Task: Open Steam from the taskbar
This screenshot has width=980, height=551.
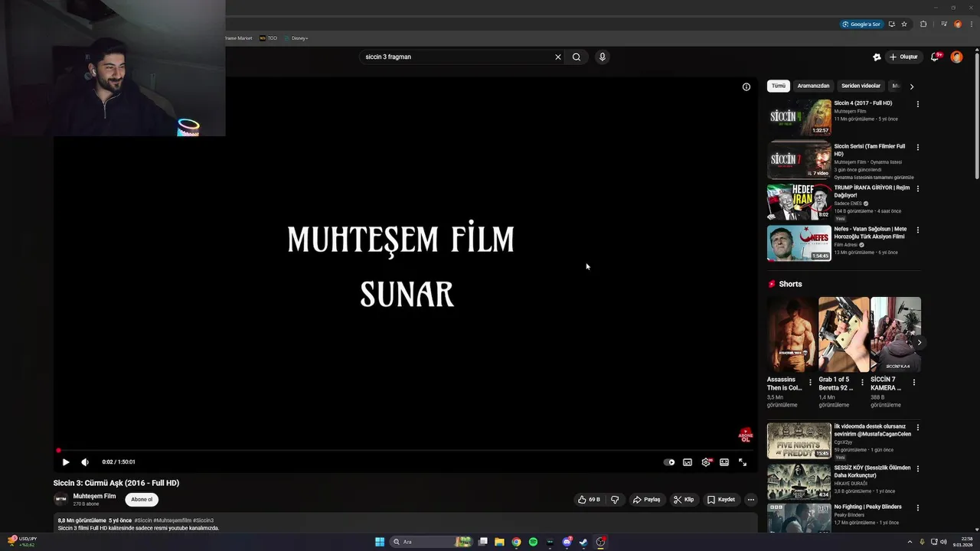Action: pos(583,542)
